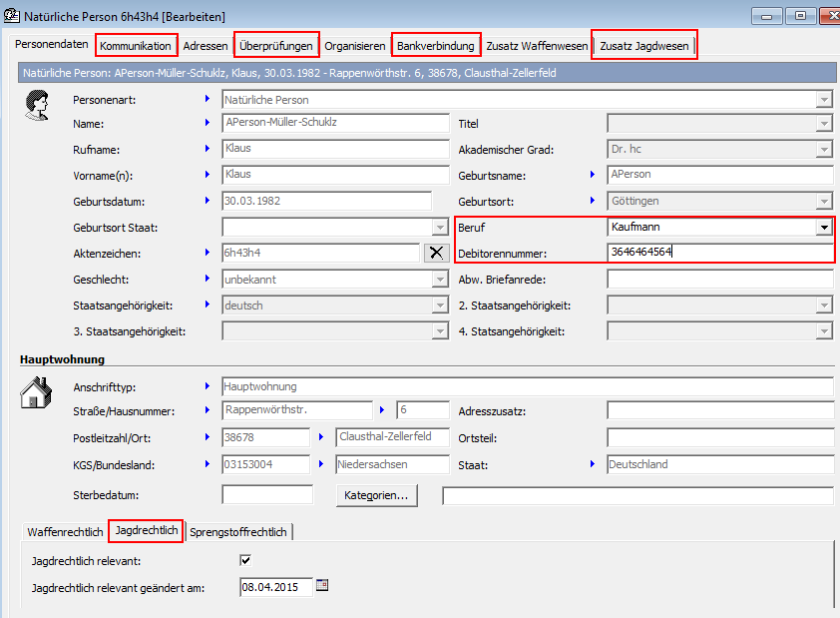Click the Kategorien... button
The image size is (840, 618).
pyautogui.click(x=377, y=495)
